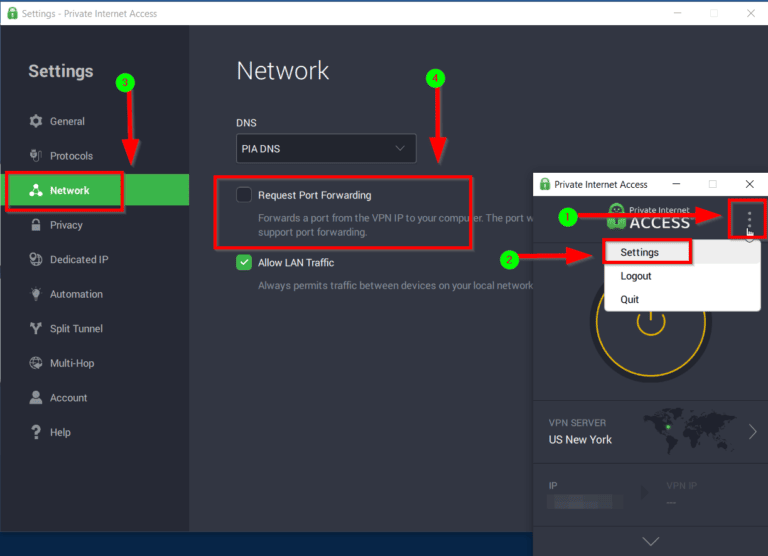
Task: Click the Privacy padlock icon
Action: coord(36,225)
